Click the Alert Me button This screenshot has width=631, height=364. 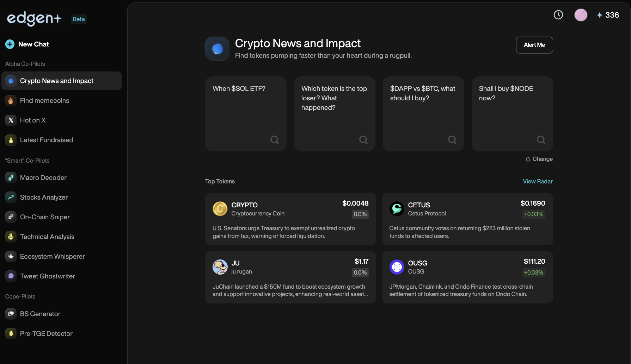pyautogui.click(x=534, y=45)
